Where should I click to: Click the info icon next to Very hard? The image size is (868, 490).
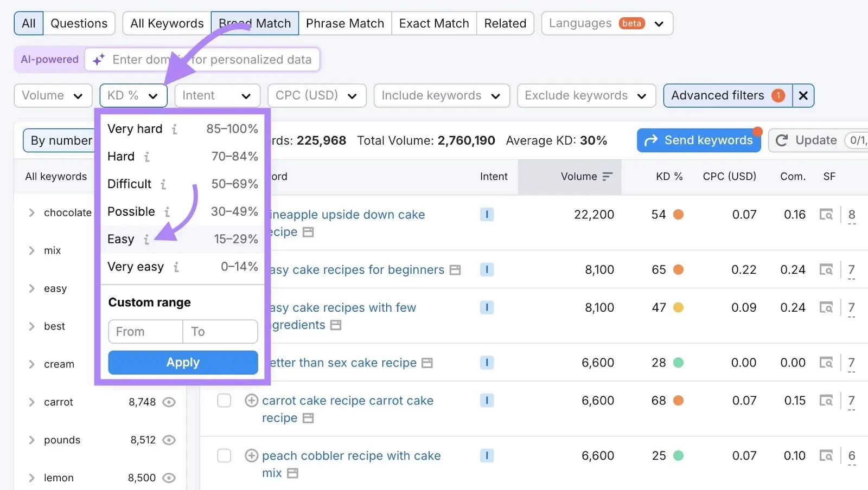pos(174,130)
